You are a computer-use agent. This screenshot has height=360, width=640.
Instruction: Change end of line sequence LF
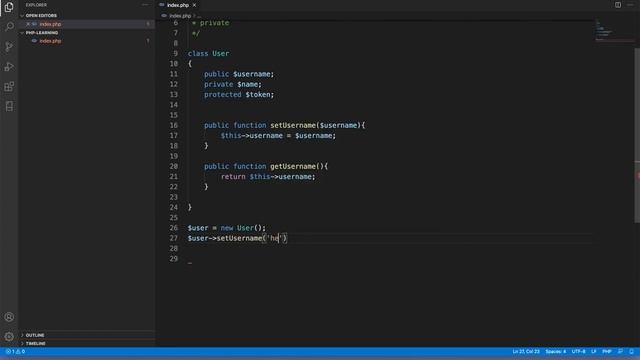coord(593,351)
